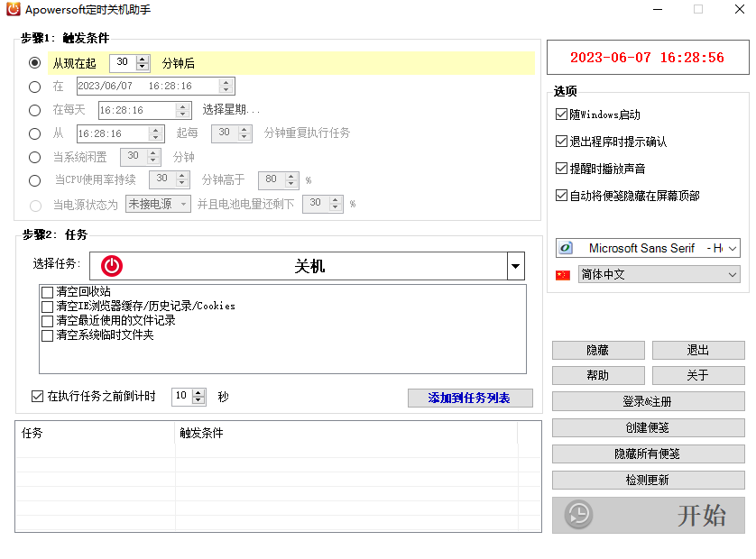Toggle 自动将便笺隐藏在屏幕顶部 checkbox

561,195
